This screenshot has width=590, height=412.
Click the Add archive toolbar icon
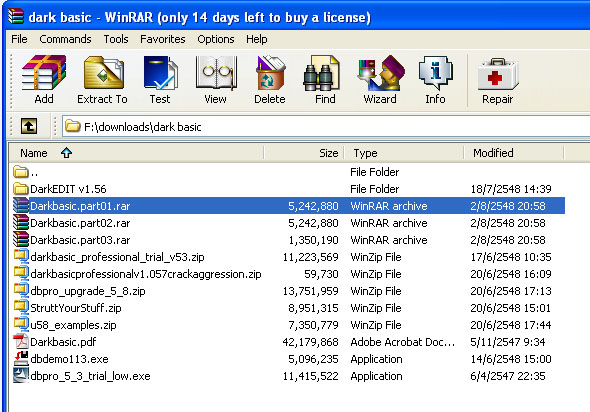point(44,79)
